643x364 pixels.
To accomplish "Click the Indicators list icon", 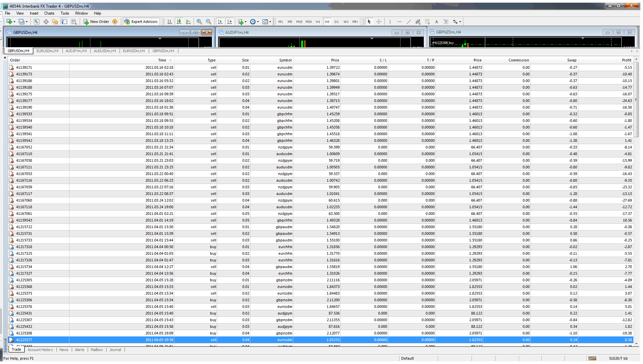I will coord(241,22).
